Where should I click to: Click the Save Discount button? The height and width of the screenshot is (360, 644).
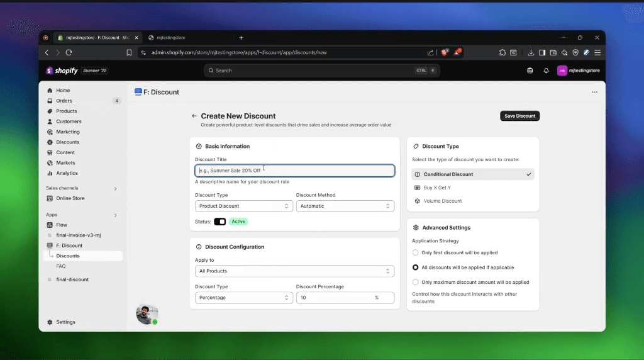tap(519, 116)
